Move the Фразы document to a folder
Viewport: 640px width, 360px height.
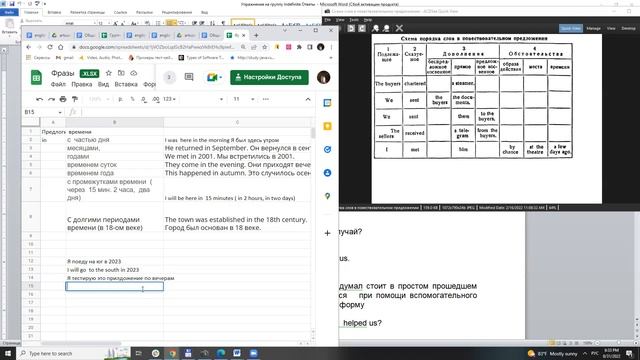[x=121, y=73]
